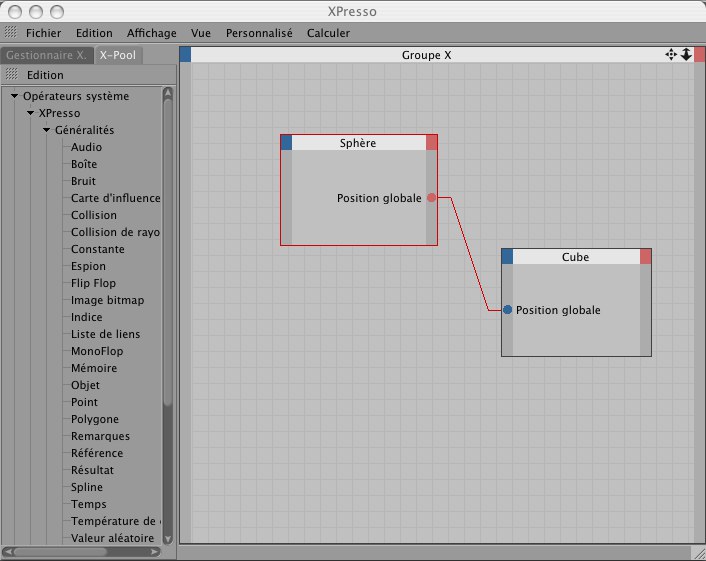Click the pan arrows icon in the Groupe X header
The width and height of the screenshot is (706, 561).
click(x=671, y=55)
